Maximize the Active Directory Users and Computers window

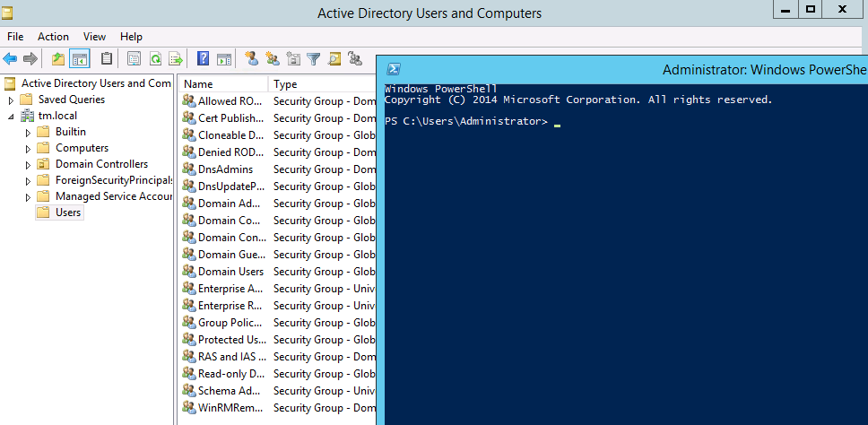pyautogui.click(x=811, y=9)
